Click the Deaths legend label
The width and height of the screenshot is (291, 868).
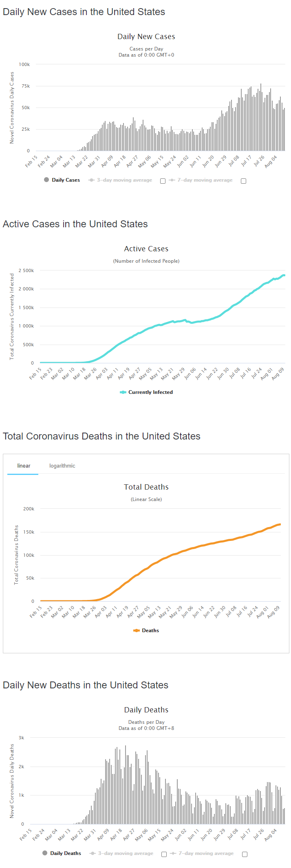point(150,631)
